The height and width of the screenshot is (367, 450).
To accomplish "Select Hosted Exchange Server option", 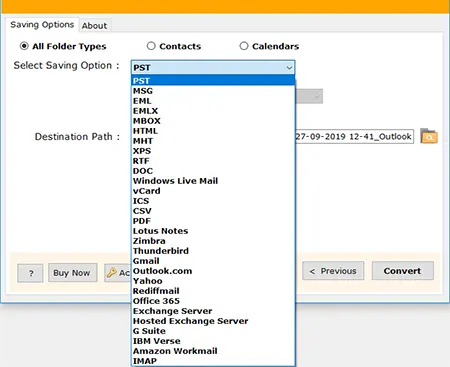I will 213,321.
